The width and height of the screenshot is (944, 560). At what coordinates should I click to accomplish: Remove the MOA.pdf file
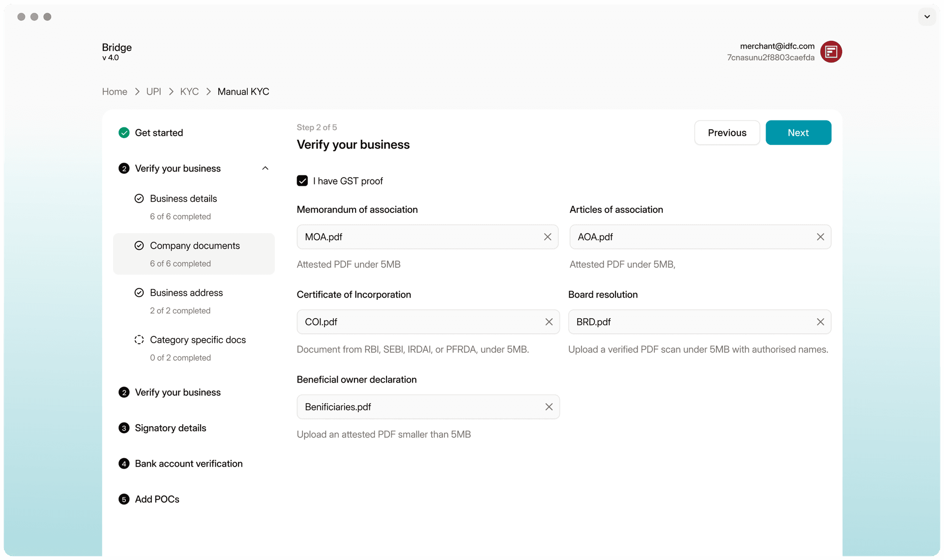[x=547, y=237]
